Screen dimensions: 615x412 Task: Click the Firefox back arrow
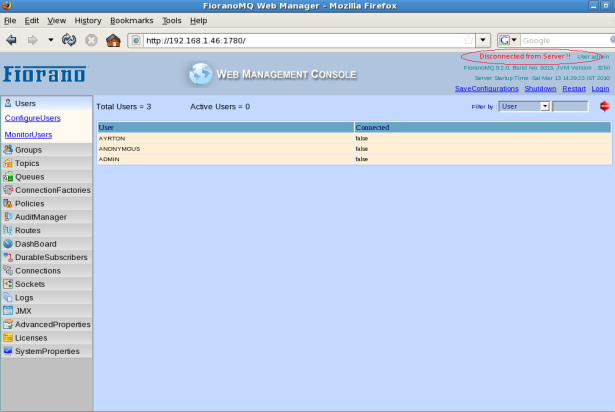[11, 40]
